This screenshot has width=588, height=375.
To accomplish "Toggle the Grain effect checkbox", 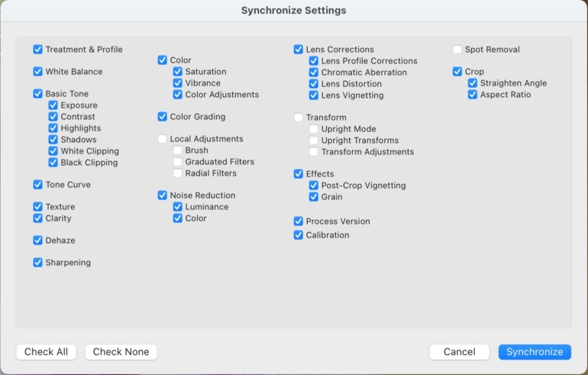I will 314,197.
